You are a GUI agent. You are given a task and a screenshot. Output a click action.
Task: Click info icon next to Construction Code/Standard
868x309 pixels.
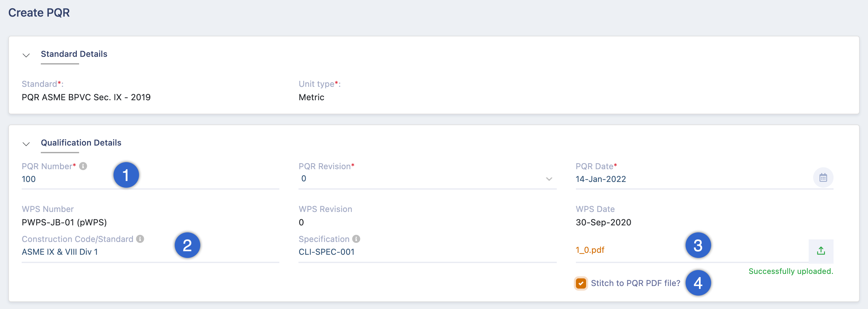point(140,239)
